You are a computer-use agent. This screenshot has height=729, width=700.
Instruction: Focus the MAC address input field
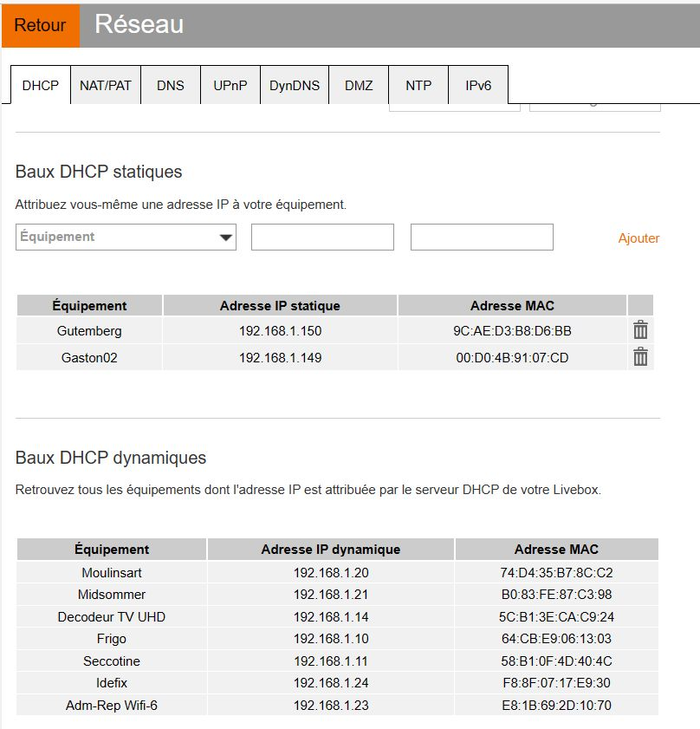[482, 238]
